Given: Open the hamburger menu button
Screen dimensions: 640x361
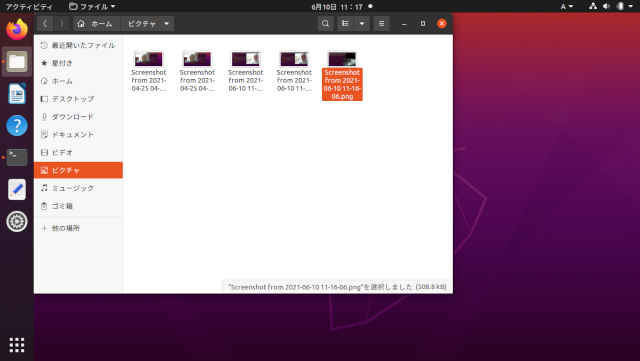Looking at the screenshot, I should click(x=381, y=24).
